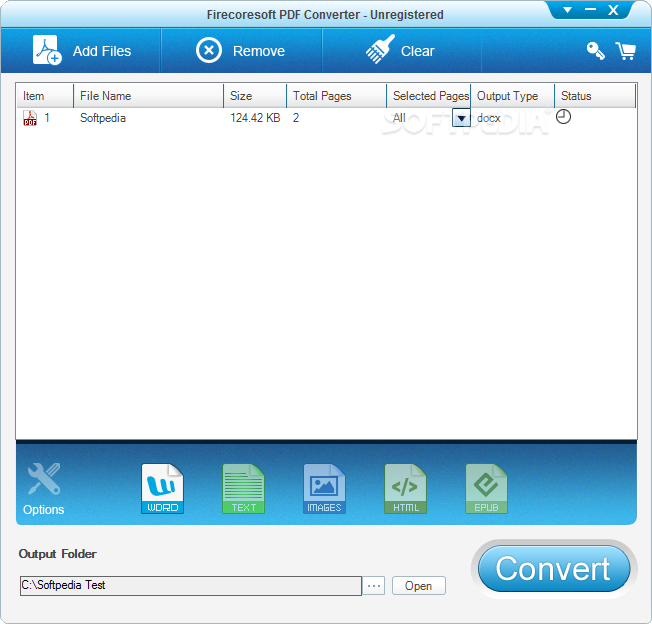The width and height of the screenshot is (652, 624).
Task: Open purchase page via shopping cart icon
Action: pos(625,51)
